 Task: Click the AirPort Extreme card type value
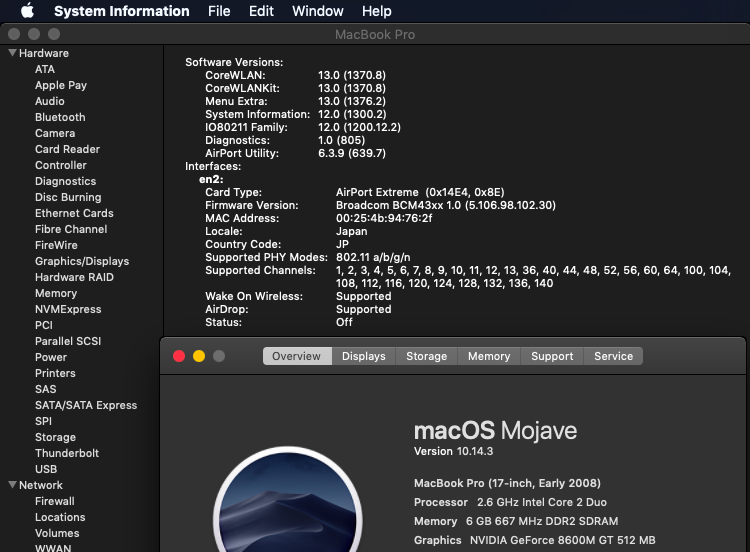click(420, 192)
